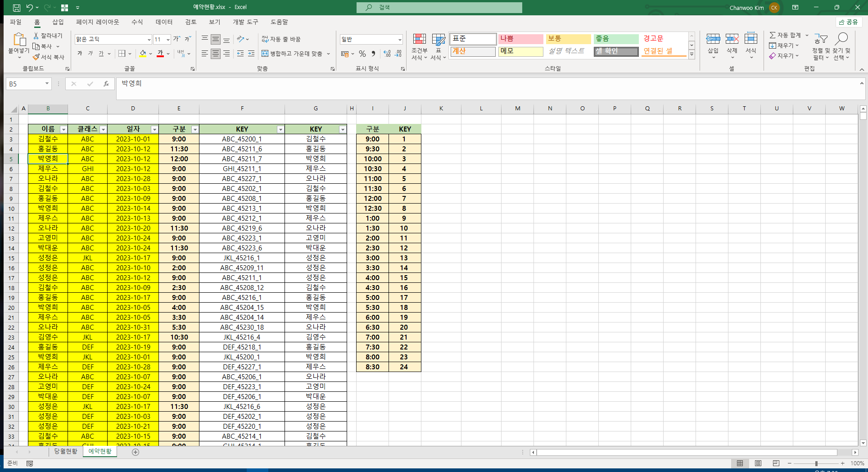Apply the 좋음 (Good) cell style
Screen dimensions: 868x472
(616, 39)
